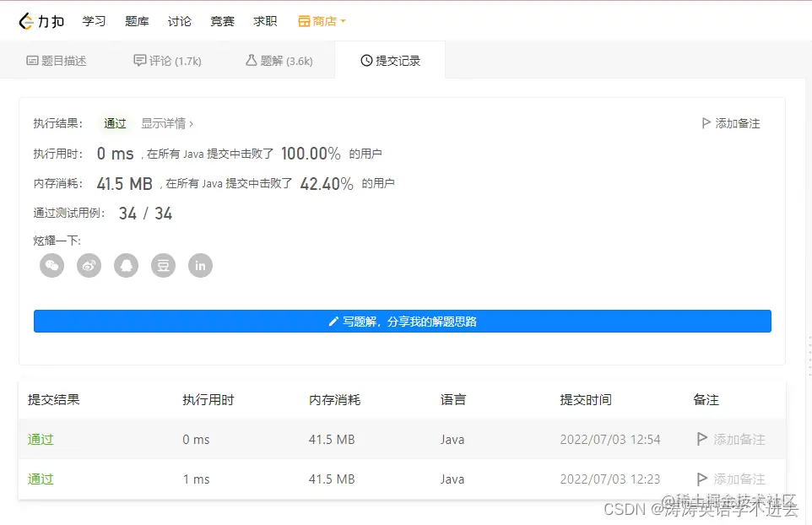Click the store (商店) icon in navbar
The image size is (812, 525).
(x=304, y=21)
